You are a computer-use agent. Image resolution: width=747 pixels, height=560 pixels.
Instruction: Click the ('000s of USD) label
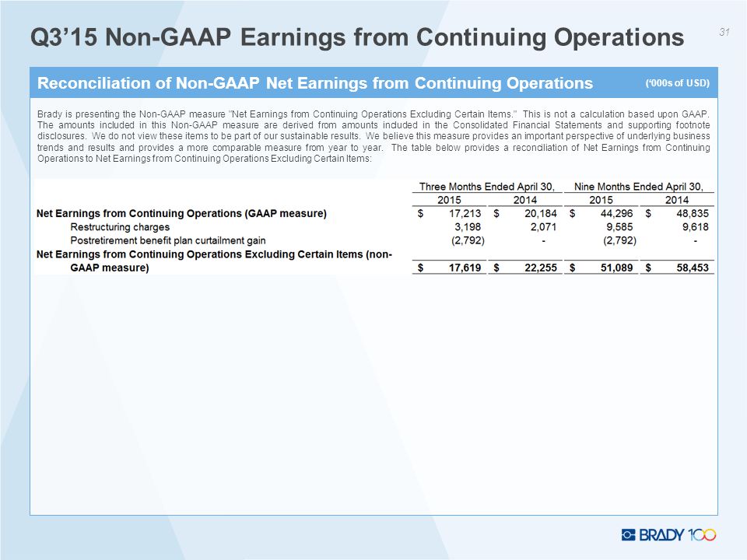pyautogui.click(x=678, y=83)
